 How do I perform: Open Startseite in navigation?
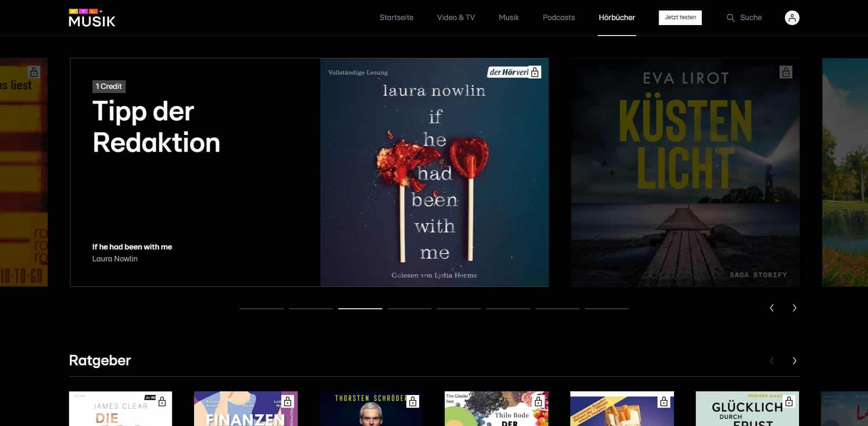point(396,17)
